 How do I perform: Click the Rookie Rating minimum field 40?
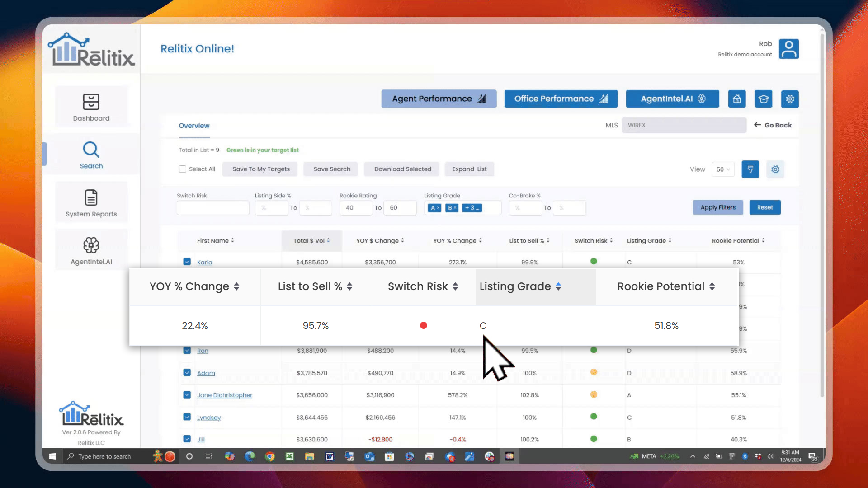tap(356, 208)
